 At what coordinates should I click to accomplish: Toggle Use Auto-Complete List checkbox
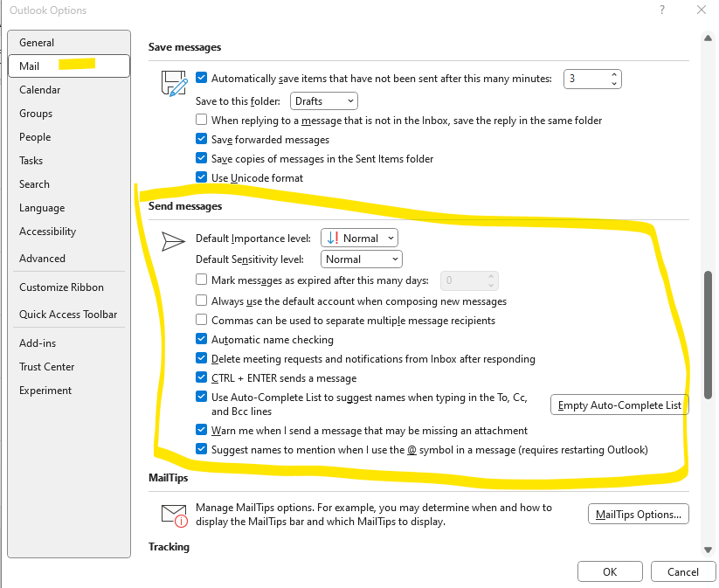tap(201, 397)
